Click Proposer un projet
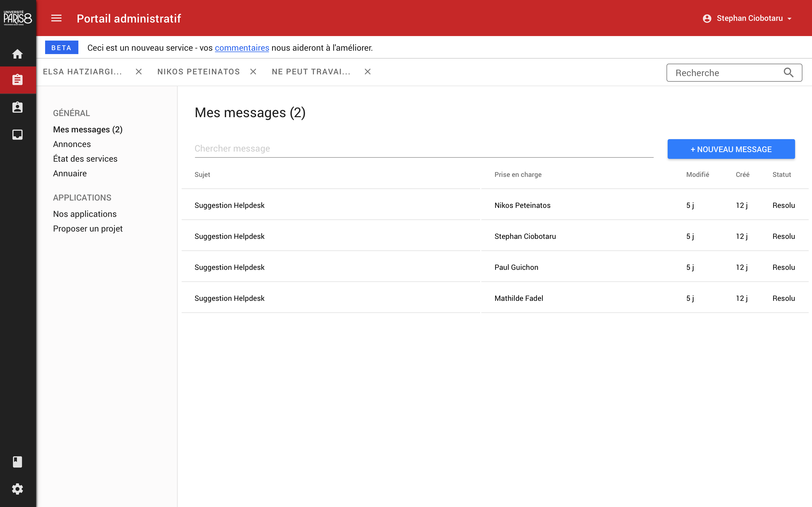The width and height of the screenshot is (812, 507). 88,228
